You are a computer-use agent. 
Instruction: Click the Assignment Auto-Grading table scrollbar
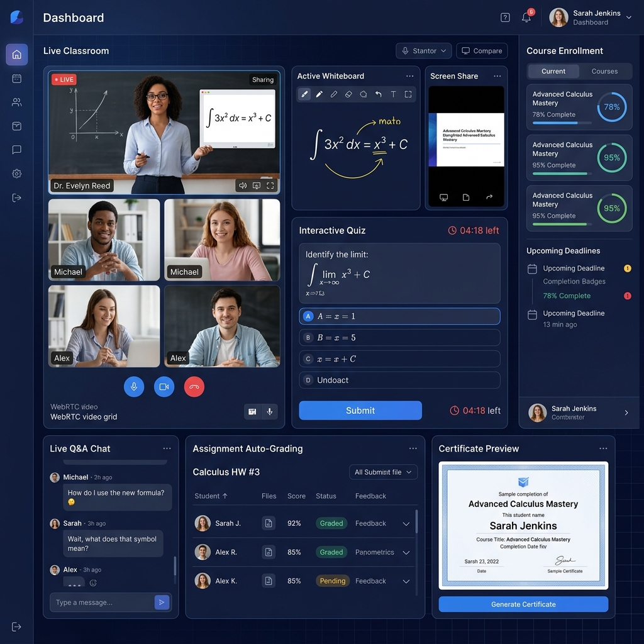click(x=416, y=521)
